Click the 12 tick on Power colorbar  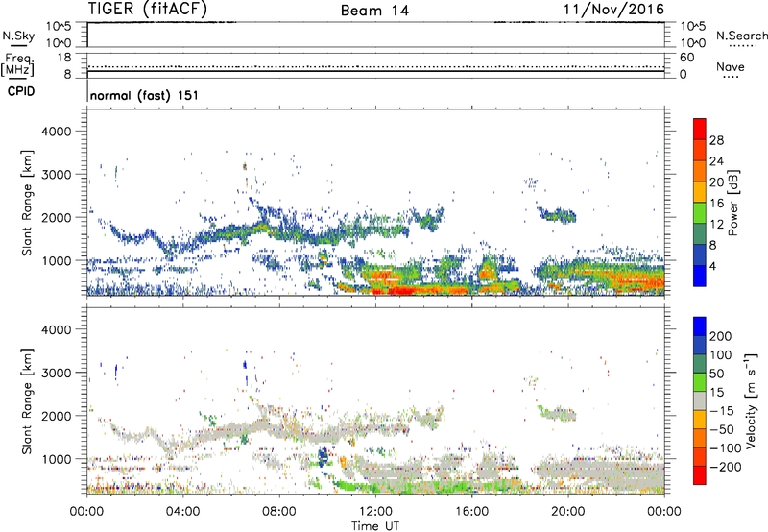pos(716,225)
